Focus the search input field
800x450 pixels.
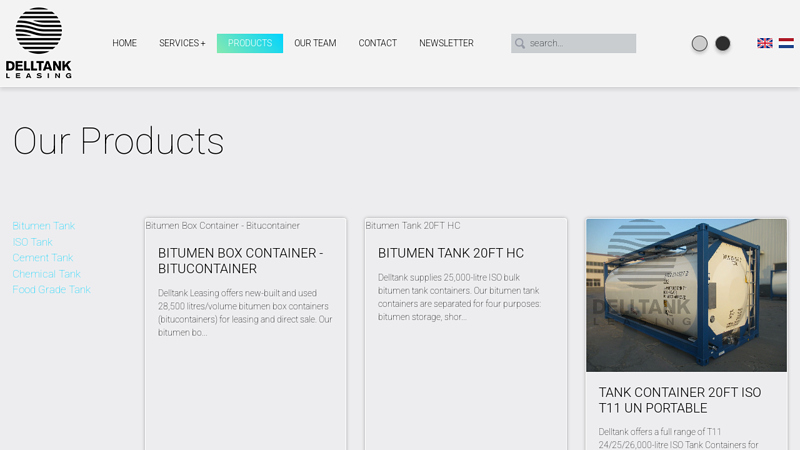[x=573, y=43]
